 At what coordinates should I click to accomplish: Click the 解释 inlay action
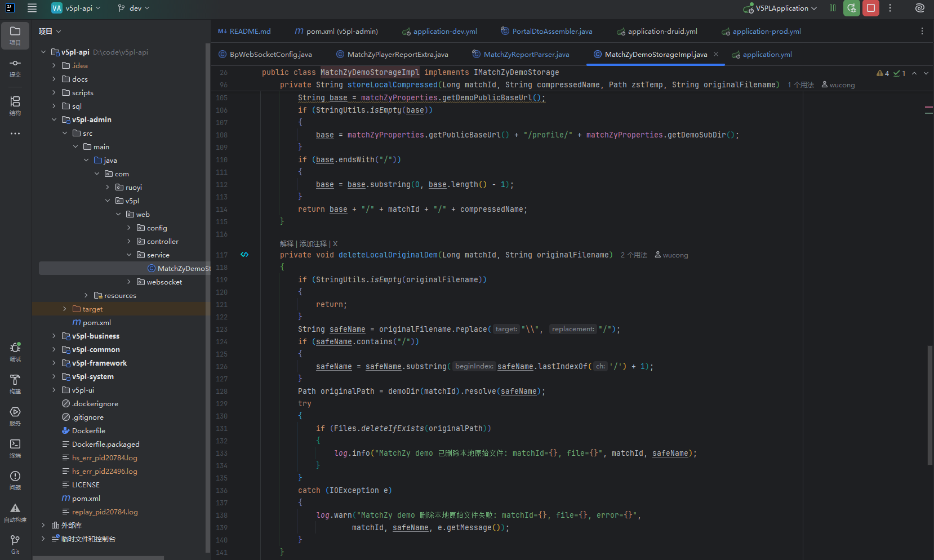tap(287, 243)
